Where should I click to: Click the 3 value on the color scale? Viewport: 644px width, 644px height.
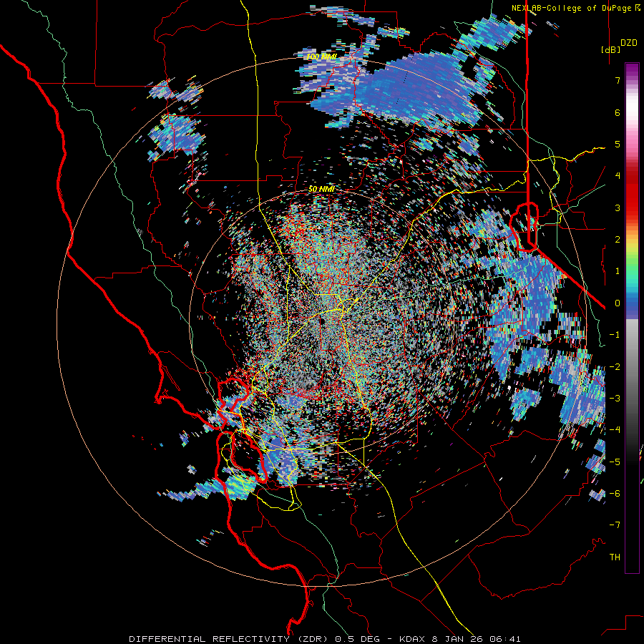click(x=618, y=208)
